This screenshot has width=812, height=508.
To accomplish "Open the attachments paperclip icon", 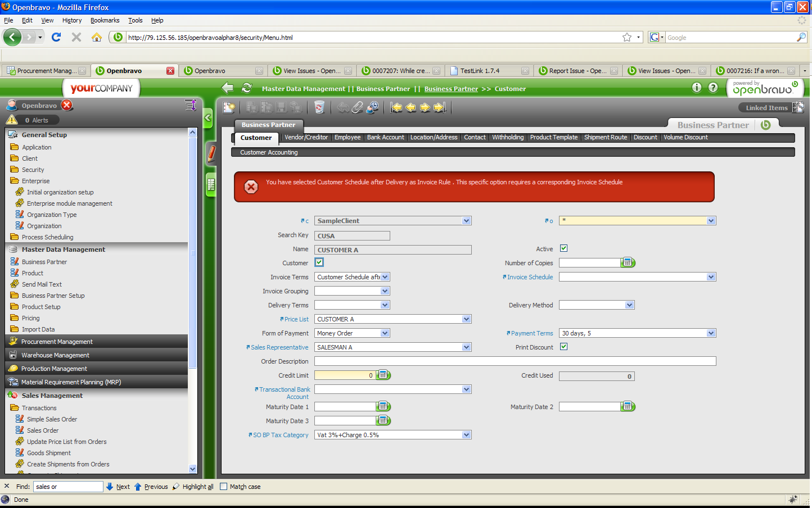I will [x=358, y=107].
